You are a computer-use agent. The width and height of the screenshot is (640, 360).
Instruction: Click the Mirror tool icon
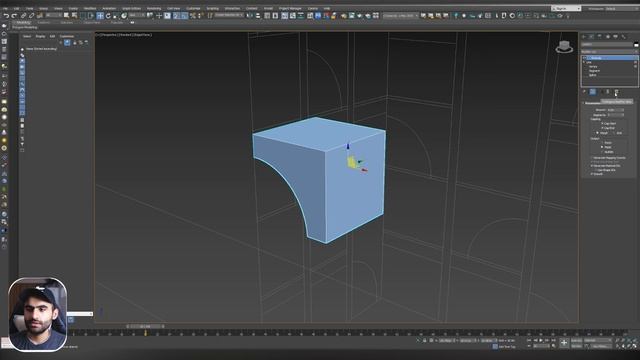(250, 16)
